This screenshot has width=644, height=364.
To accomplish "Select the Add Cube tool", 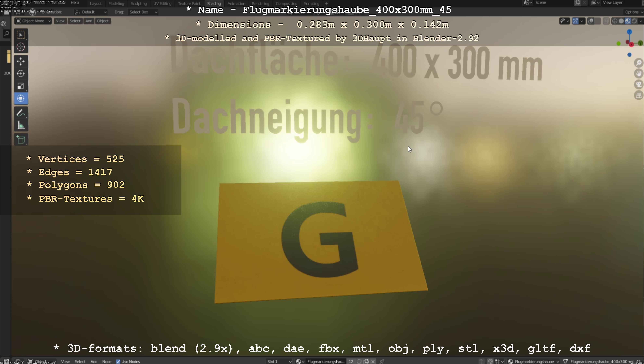I will tap(21, 139).
